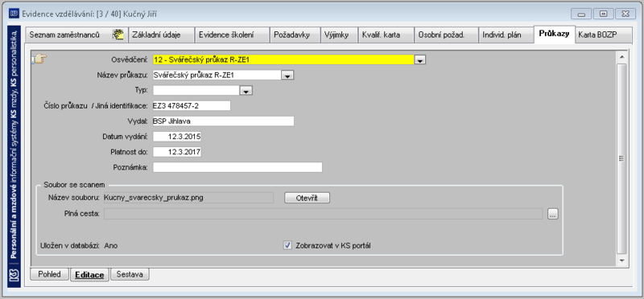Click the 'Soubor se scanem' group label

[74, 185]
